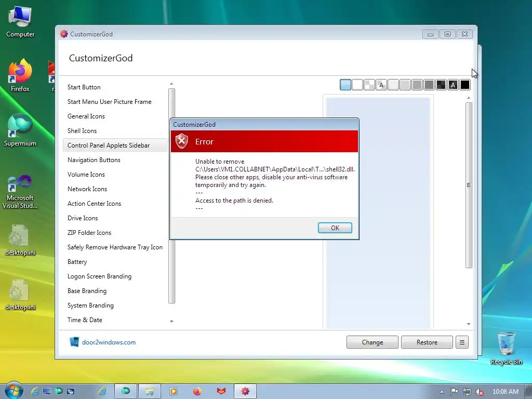Click the preview pane scrollbar thumb
The image size is (532, 399).
point(469,185)
